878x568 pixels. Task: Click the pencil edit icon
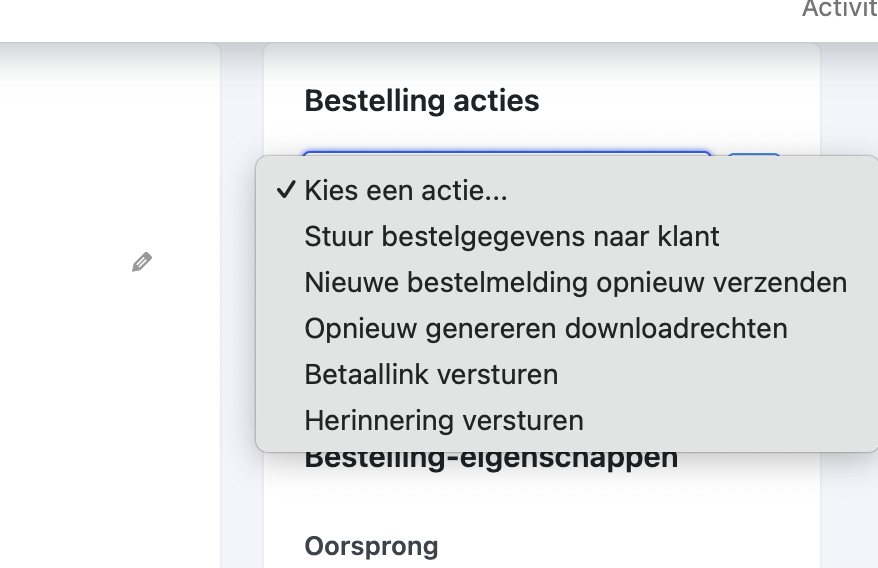tap(142, 262)
